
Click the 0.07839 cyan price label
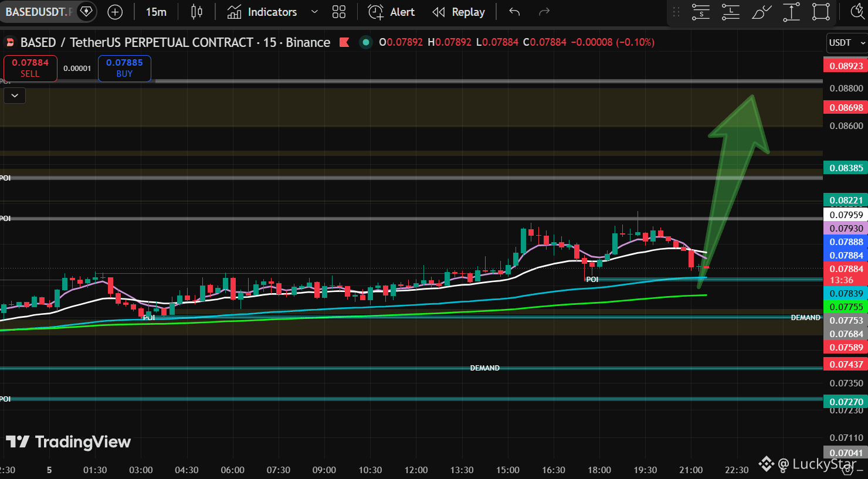click(x=846, y=293)
